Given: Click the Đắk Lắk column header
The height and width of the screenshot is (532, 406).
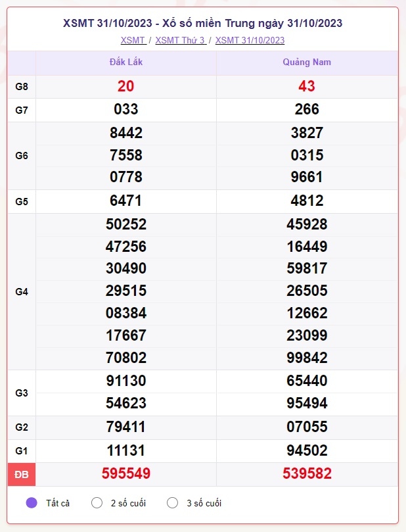Looking at the screenshot, I should coord(125,62).
